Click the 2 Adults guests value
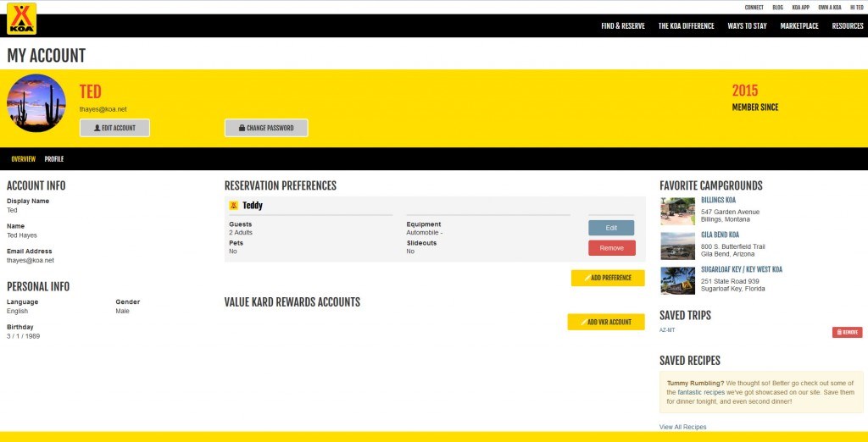The height and width of the screenshot is (442, 868). 241,233
